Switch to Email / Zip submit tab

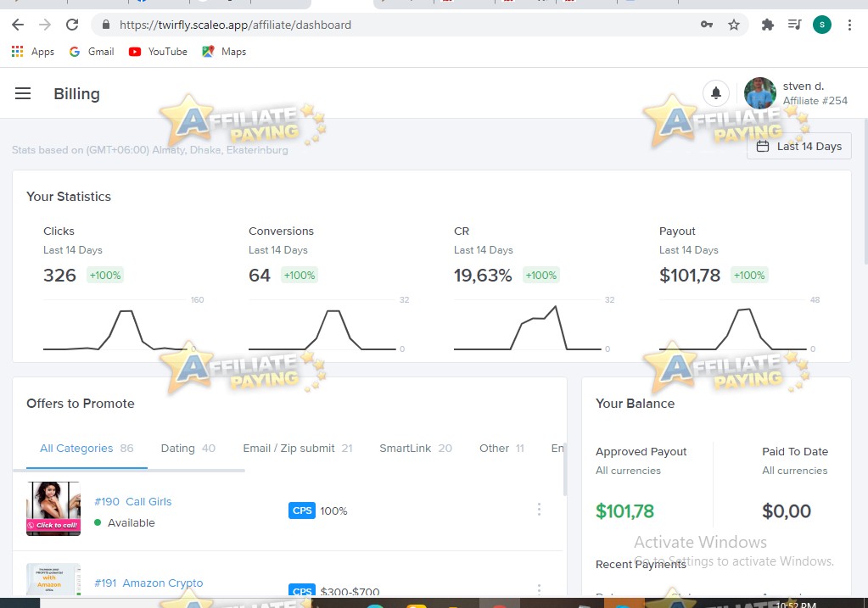click(297, 448)
